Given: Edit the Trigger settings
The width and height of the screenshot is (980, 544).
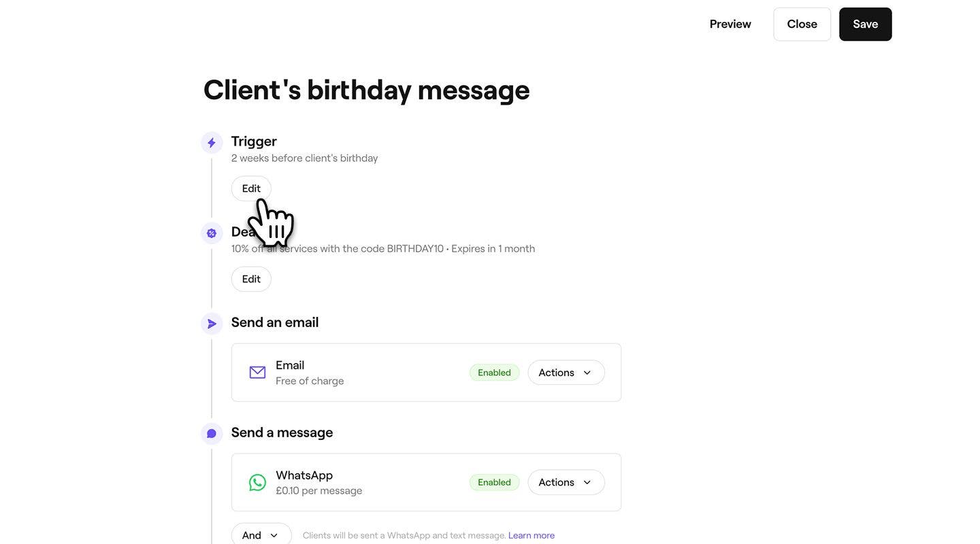Looking at the screenshot, I should pyautogui.click(x=251, y=188).
